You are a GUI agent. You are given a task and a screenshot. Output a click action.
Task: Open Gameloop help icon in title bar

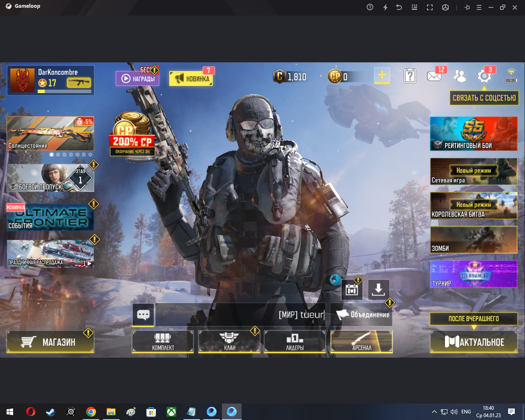pyautogui.click(x=370, y=7)
